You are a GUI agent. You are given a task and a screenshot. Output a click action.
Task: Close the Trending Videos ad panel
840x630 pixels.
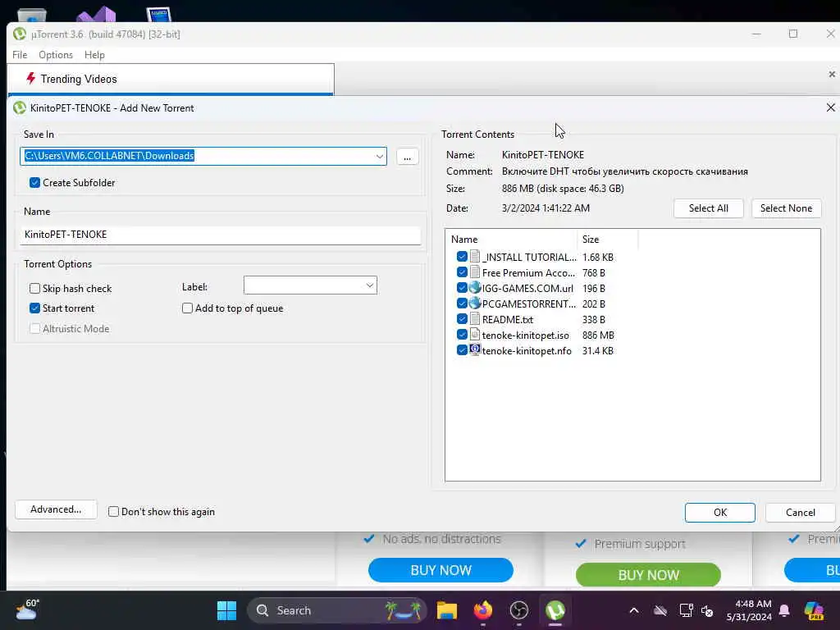[832, 74]
